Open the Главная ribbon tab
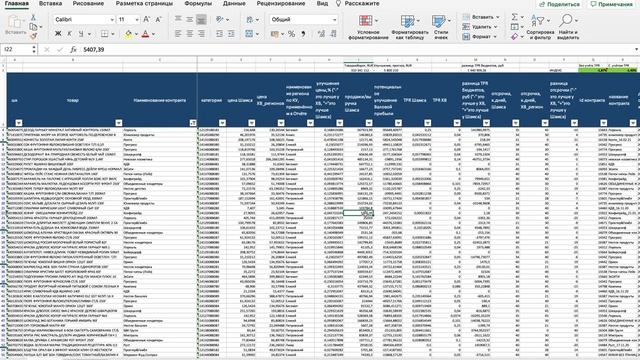This screenshot has width=640, height=360. (17, 4)
